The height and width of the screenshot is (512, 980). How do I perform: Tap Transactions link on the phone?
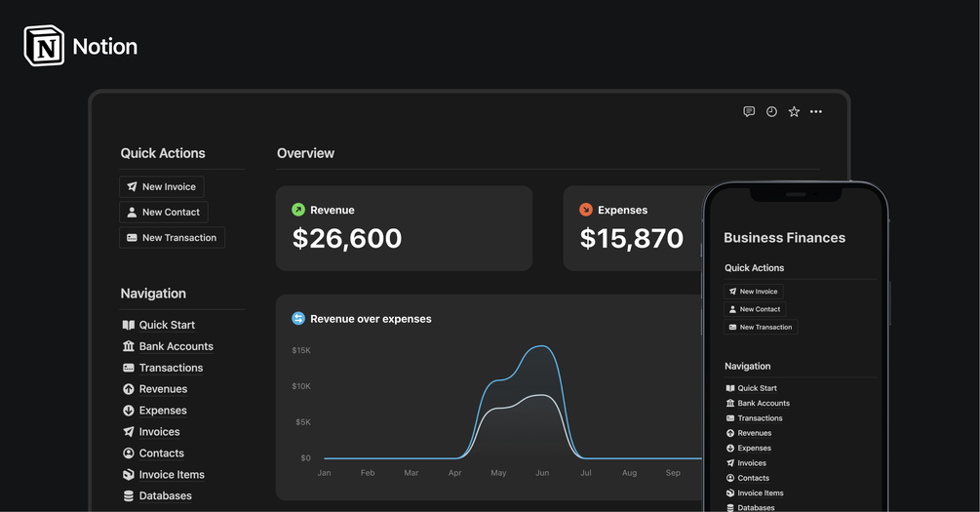tap(760, 418)
